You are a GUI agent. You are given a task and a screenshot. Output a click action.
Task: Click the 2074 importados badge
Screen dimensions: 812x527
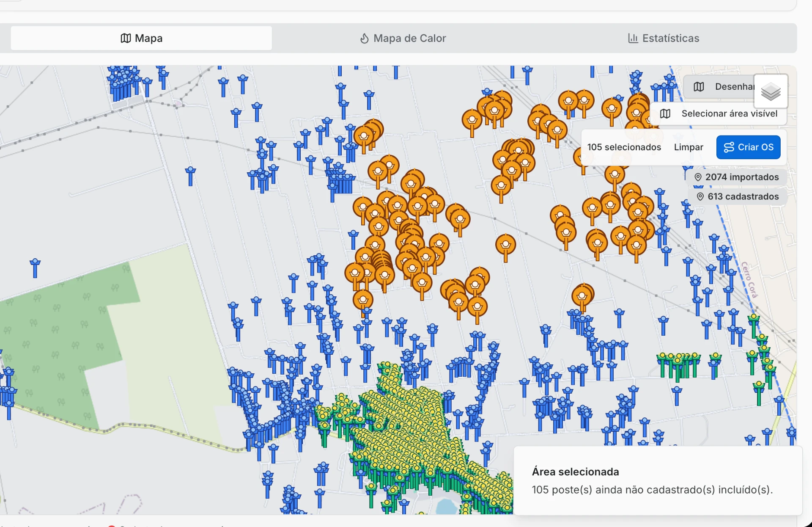coord(736,177)
